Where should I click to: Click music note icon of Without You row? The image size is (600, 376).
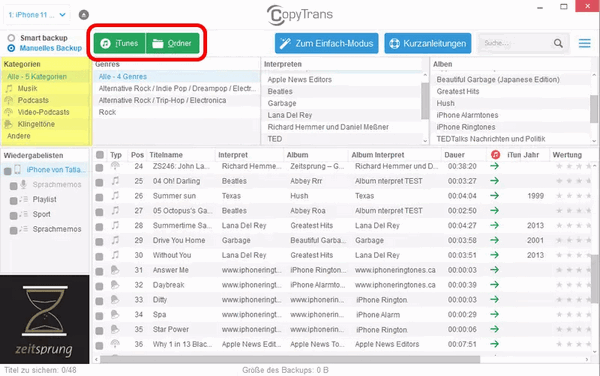(x=115, y=255)
